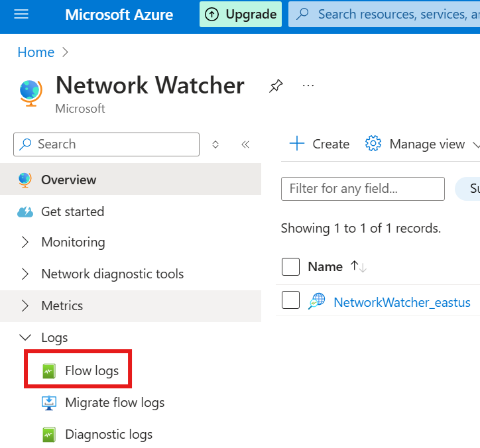Screen dimensions: 480x448
Task: Open Manage view dropdown
Action: 422,144
